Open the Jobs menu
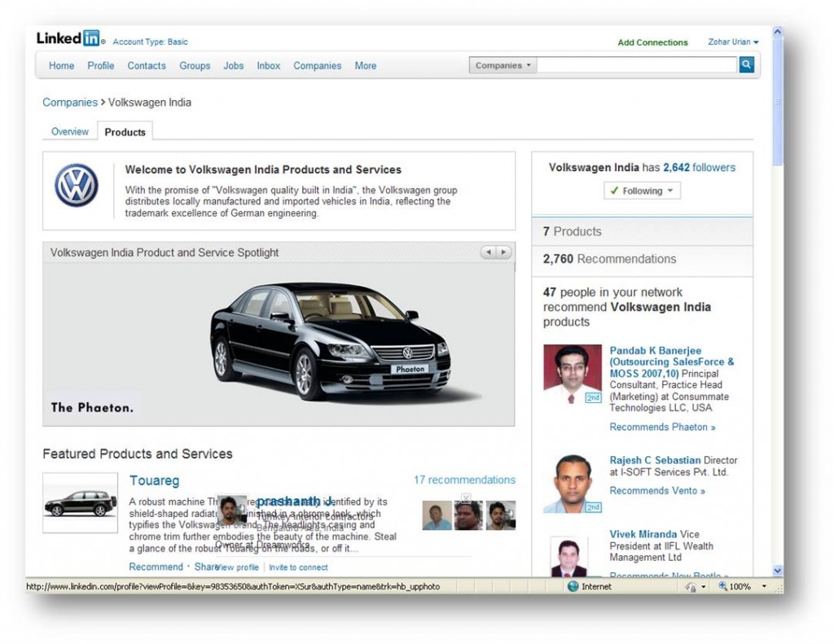Image resolution: width=834 pixels, height=644 pixels. click(234, 65)
